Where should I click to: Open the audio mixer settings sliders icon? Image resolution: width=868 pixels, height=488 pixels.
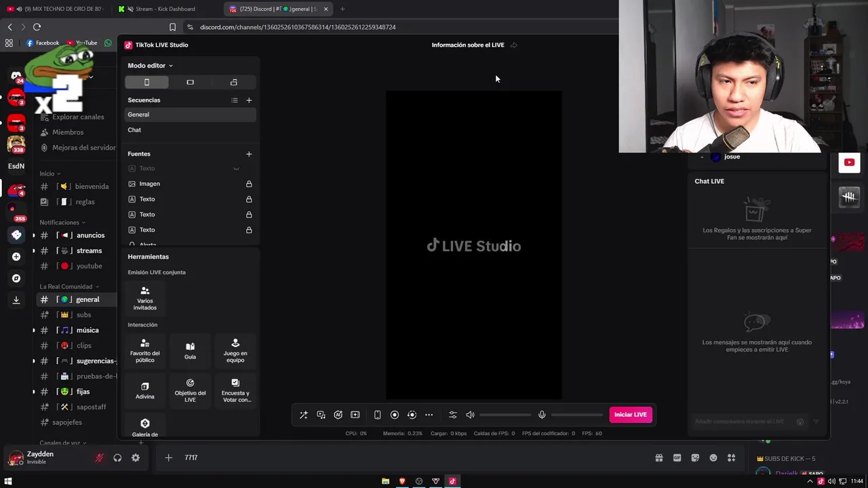point(453,415)
